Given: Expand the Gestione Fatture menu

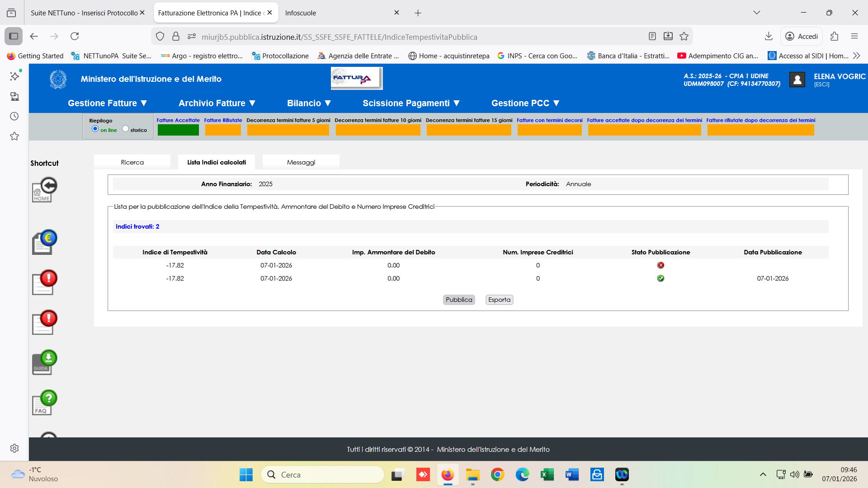Looking at the screenshot, I should pos(107,103).
